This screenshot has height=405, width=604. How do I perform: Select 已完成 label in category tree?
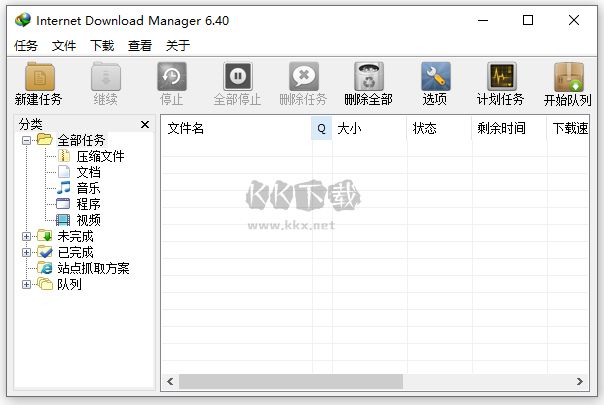coord(75,252)
